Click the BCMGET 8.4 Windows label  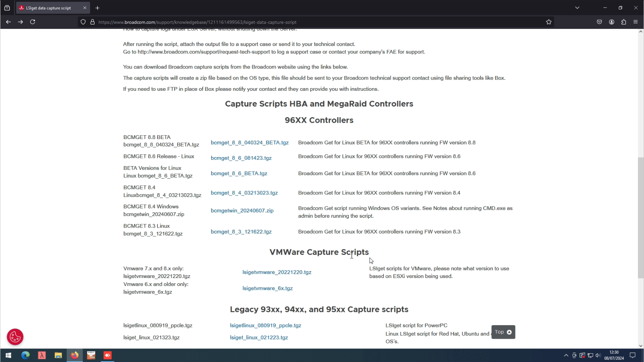(151, 207)
